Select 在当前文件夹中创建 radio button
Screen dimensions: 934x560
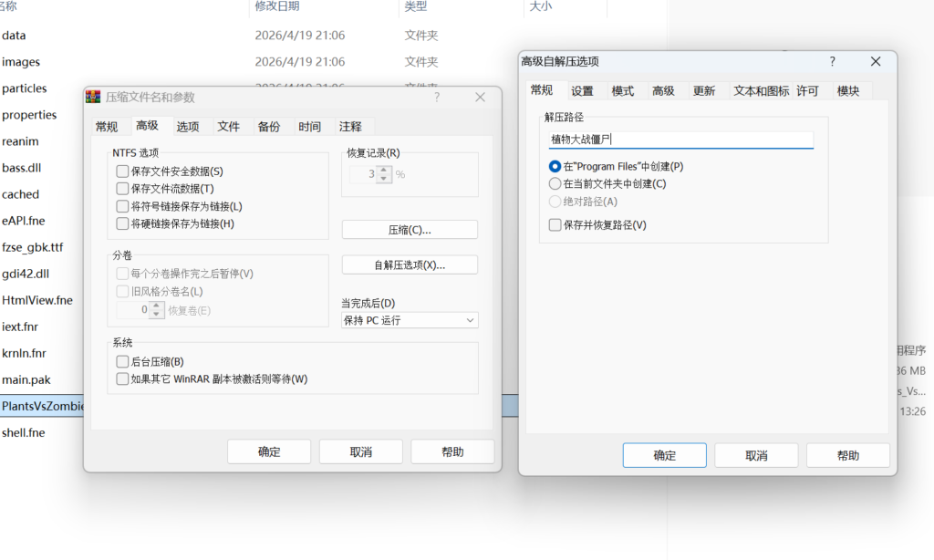tap(555, 184)
